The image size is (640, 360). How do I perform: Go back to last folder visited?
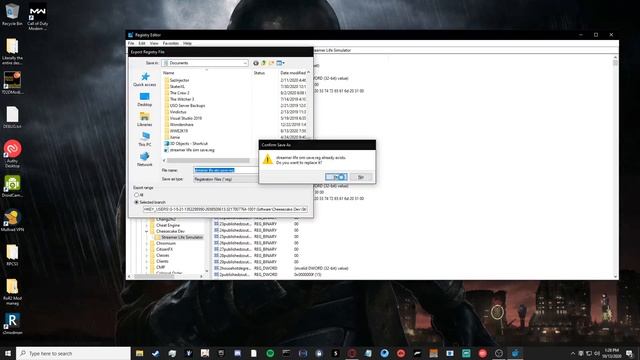pos(256,63)
